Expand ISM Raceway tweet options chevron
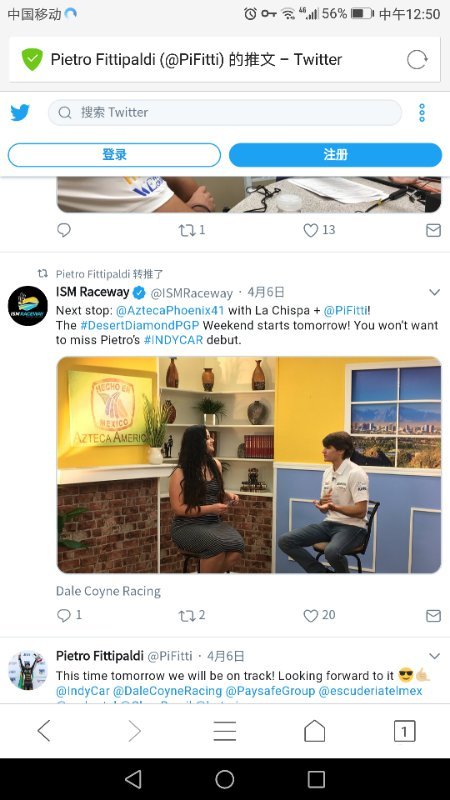 point(434,292)
